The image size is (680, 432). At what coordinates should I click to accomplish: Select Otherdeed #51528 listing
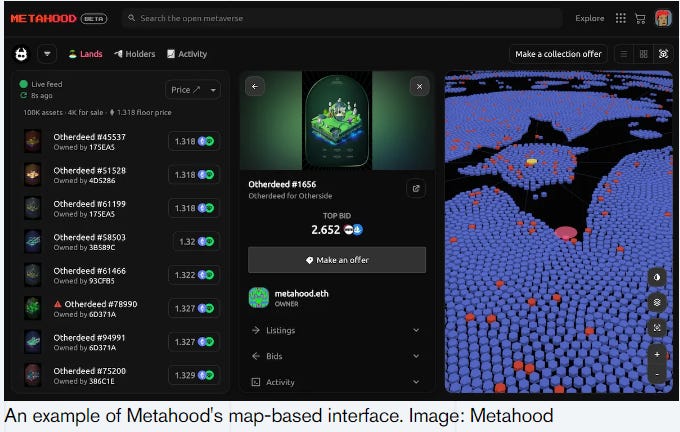click(x=121, y=175)
